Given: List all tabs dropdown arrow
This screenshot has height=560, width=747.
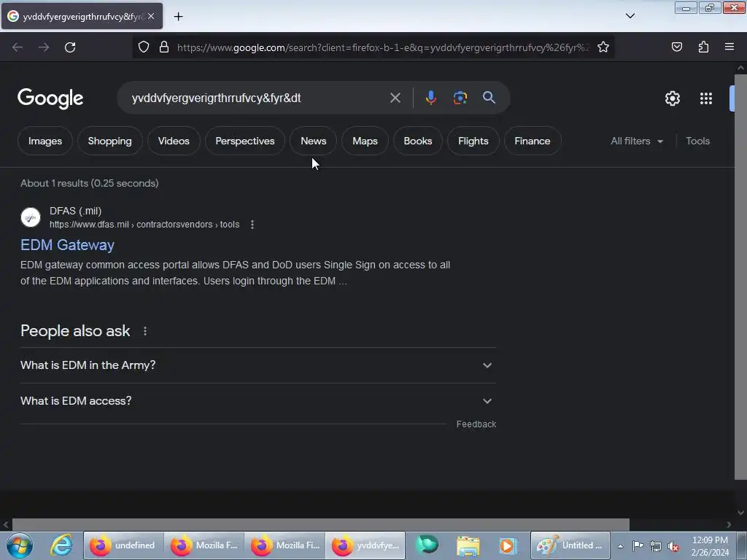Looking at the screenshot, I should [630, 16].
